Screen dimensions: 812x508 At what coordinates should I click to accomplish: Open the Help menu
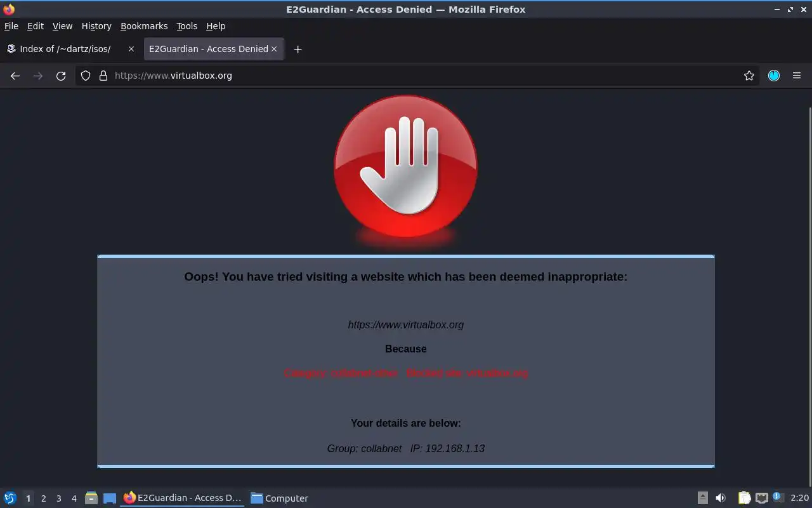click(x=216, y=26)
